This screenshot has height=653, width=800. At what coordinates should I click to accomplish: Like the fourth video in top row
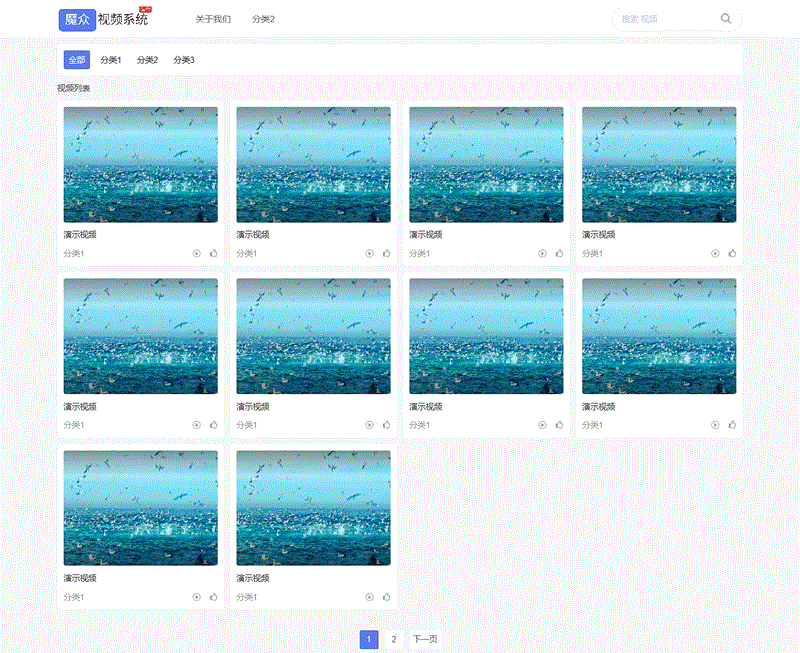[732, 253]
